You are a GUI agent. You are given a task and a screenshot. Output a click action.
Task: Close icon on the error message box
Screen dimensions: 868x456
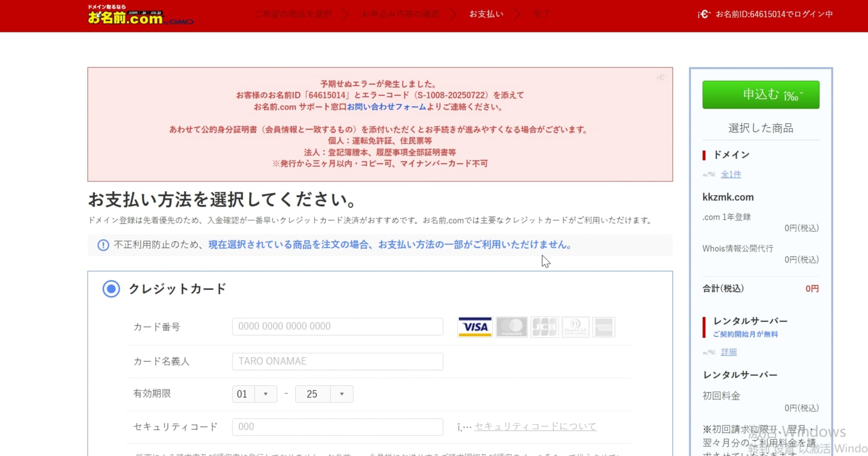point(661,78)
